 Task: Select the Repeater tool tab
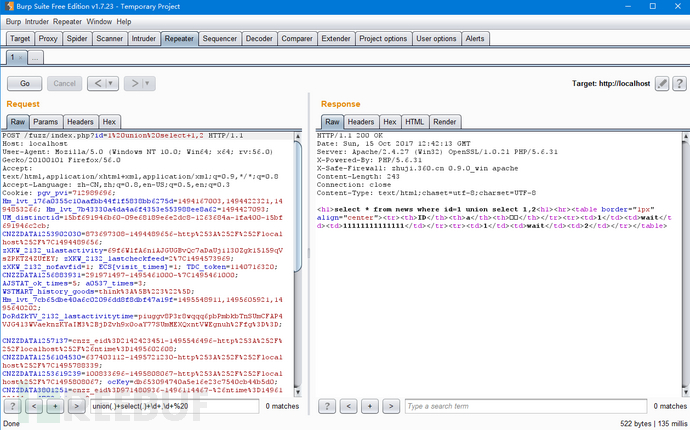(x=179, y=38)
